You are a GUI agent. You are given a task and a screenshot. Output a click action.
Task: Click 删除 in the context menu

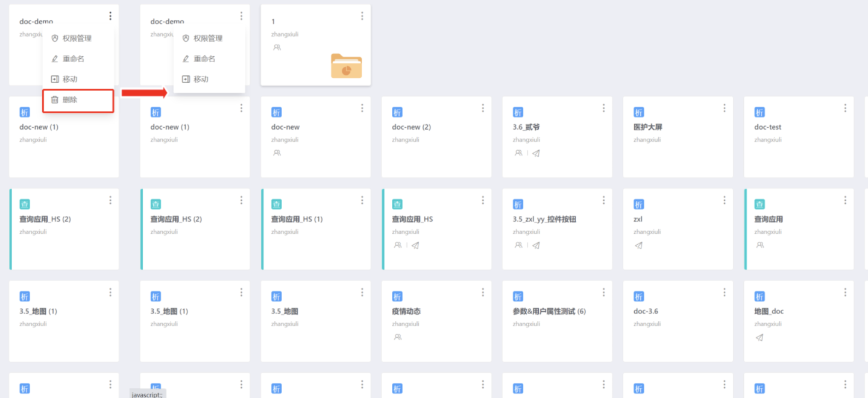coord(71,100)
